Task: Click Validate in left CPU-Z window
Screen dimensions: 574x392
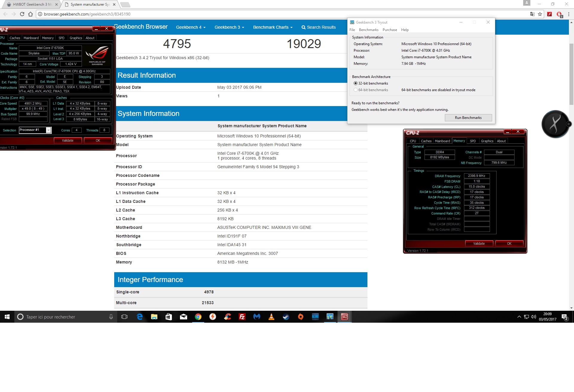Action: [x=68, y=140]
